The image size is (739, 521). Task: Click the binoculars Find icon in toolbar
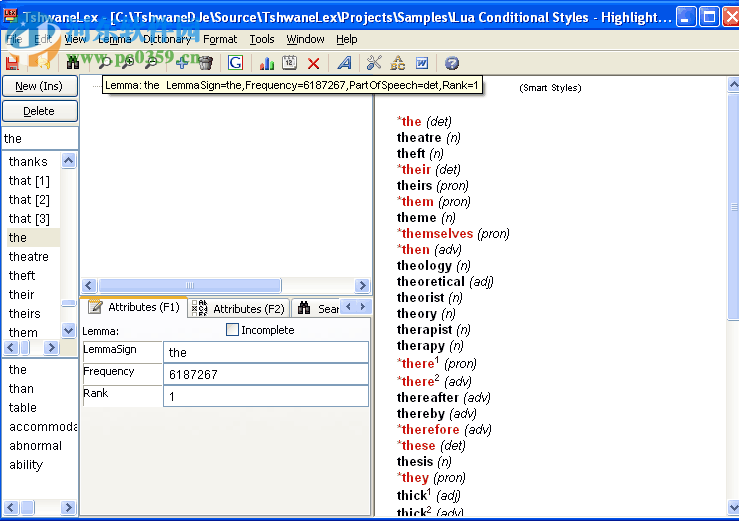(73, 62)
